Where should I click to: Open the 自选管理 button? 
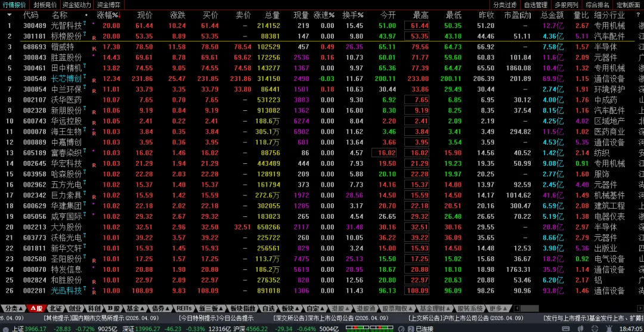(x=535, y=5)
